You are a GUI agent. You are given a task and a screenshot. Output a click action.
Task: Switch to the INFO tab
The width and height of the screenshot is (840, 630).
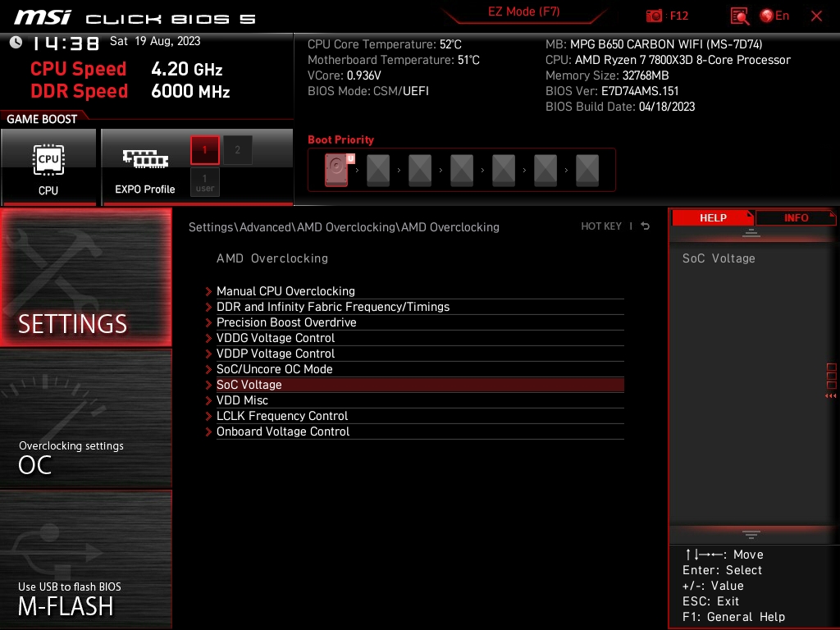coord(796,217)
